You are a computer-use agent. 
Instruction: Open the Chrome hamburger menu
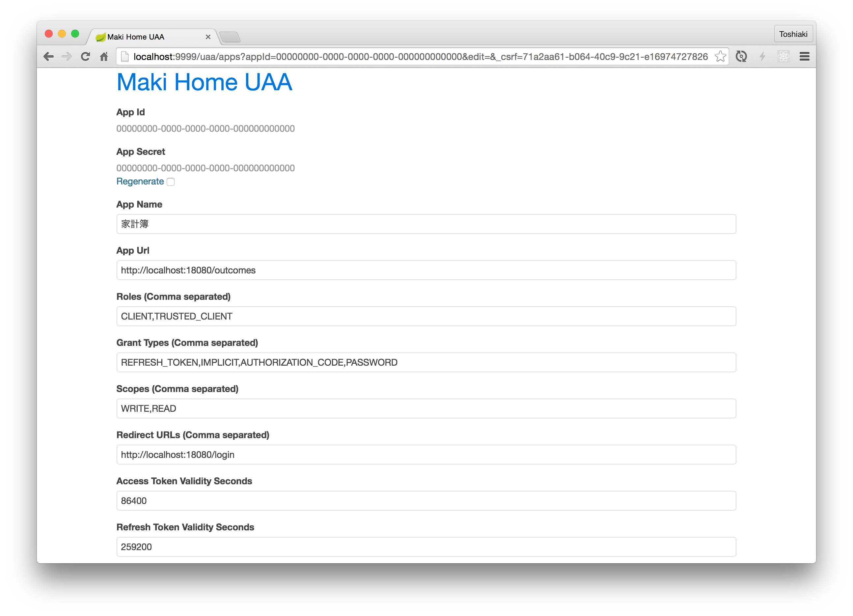(x=805, y=56)
